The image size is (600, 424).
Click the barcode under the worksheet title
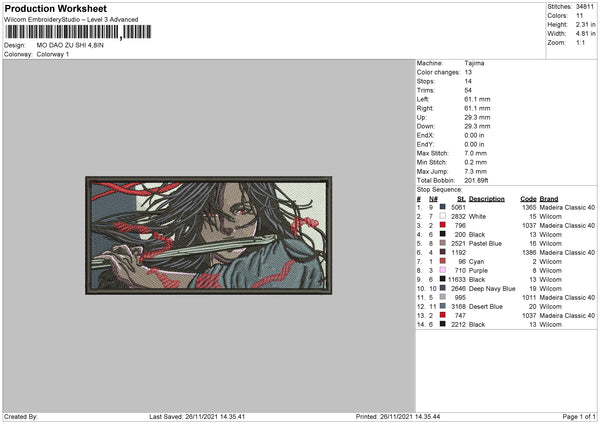pyautogui.click(x=78, y=32)
